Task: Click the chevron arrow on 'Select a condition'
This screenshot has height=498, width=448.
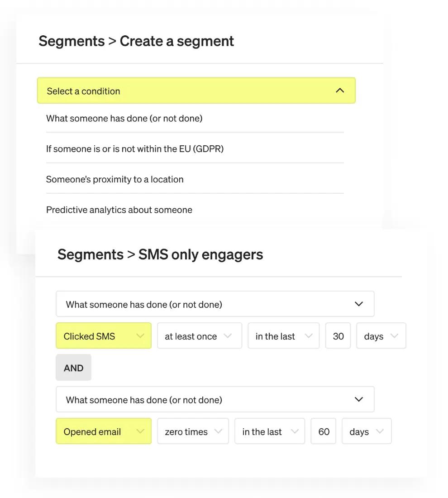Action: (340, 91)
